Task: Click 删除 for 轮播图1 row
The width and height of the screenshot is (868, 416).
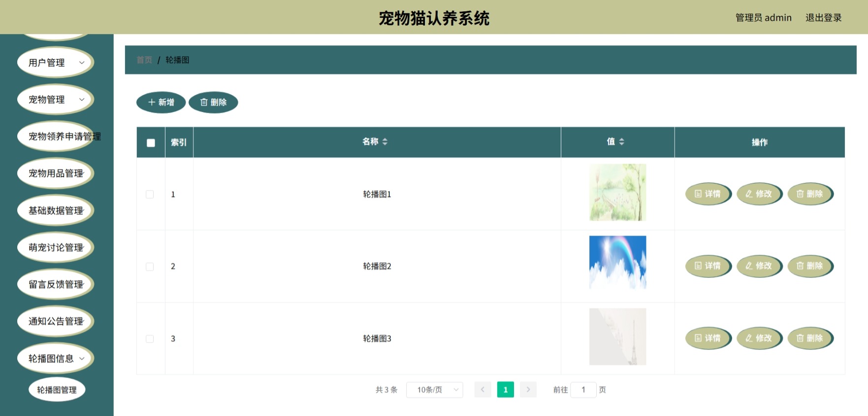Action: tap(811, 194)
